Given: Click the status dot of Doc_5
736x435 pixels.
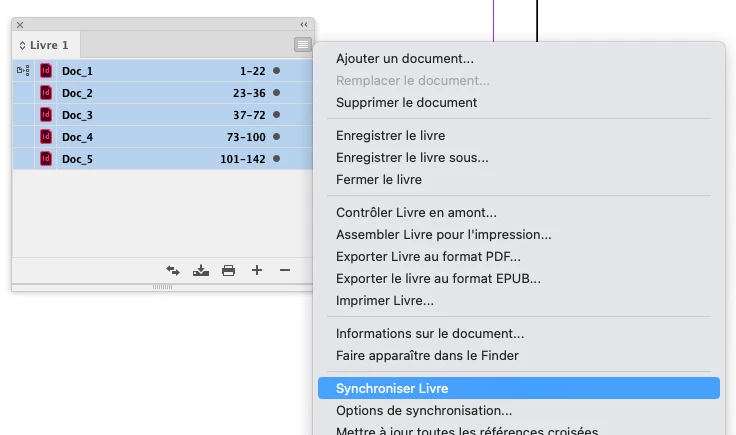Looking at the screenshot, I should tap(276, 159).
